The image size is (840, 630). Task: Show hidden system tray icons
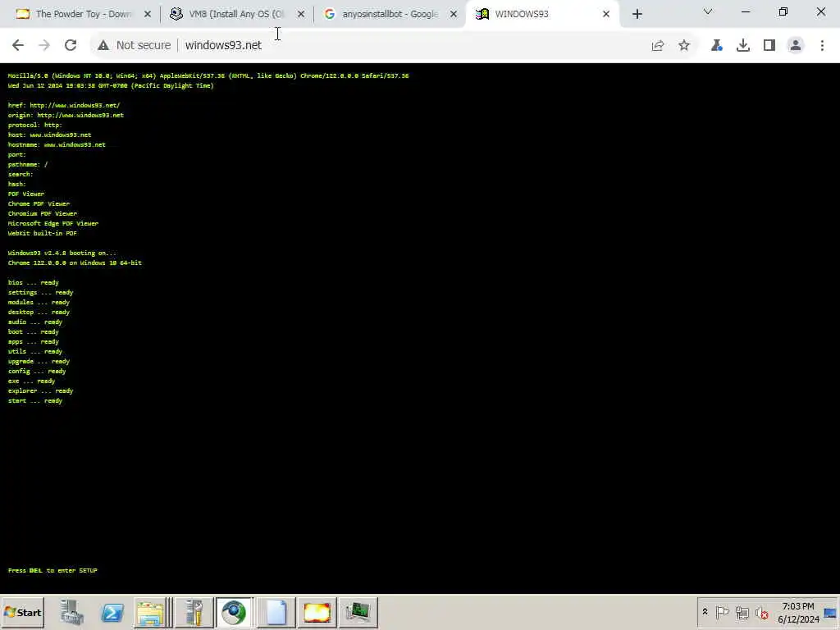pyautogui.click(x=705, y=612)
